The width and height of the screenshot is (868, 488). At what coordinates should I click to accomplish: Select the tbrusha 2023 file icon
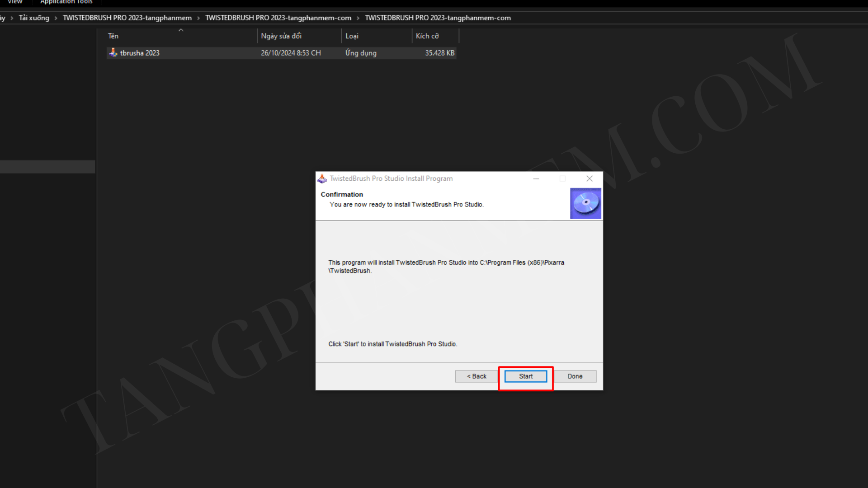pos(113,53)
